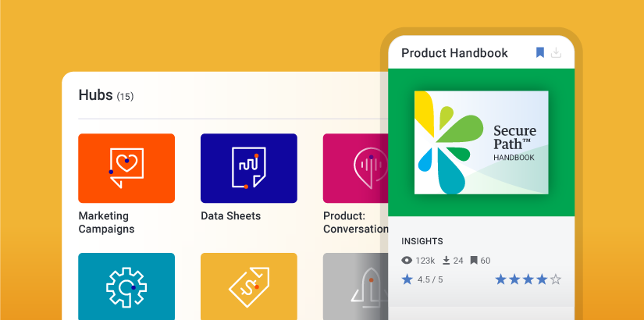The width and height of the screenshot is (644, 320).
Task: Click the eye views icon under Insights
Action: (x=407, y=261)
